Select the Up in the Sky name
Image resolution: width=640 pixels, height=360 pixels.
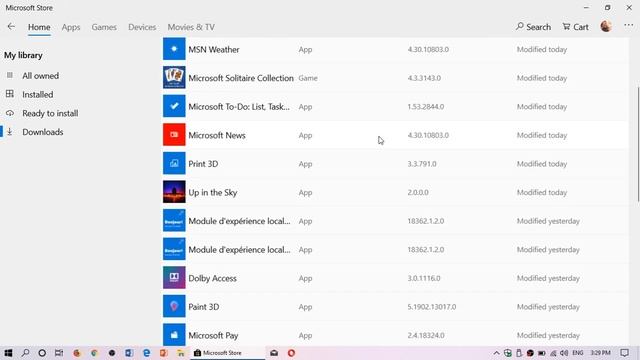[213, 193]
